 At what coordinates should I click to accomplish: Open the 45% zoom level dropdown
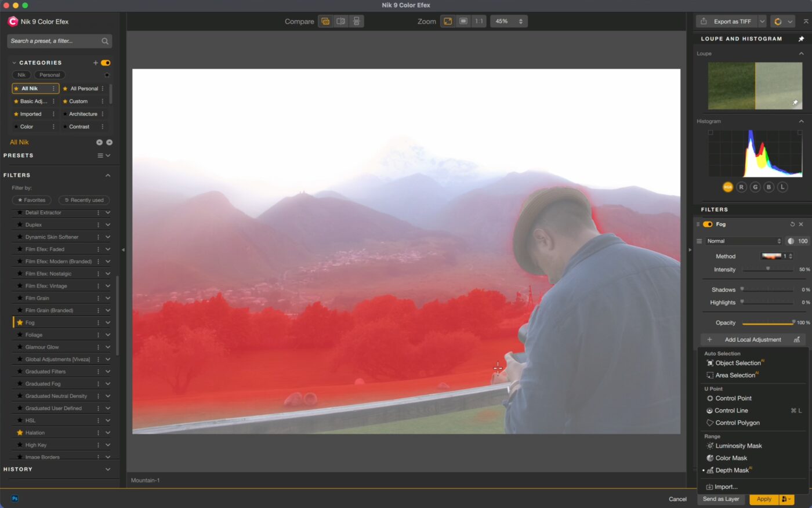[509, 21]
